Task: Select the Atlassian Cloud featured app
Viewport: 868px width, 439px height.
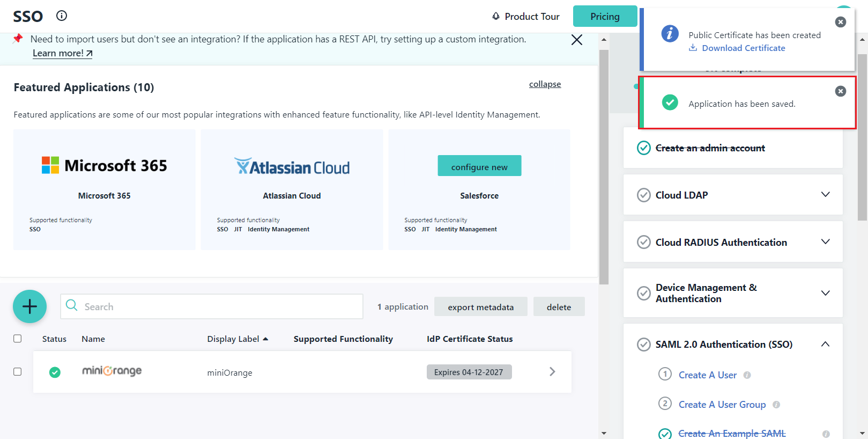Action: coord(292,189)
